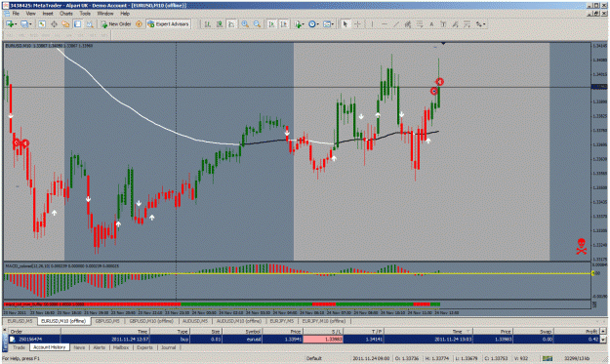The height and width of the screenshot is (364, 610).
Task: Open the Tools menu
Action: coord(85,14)
